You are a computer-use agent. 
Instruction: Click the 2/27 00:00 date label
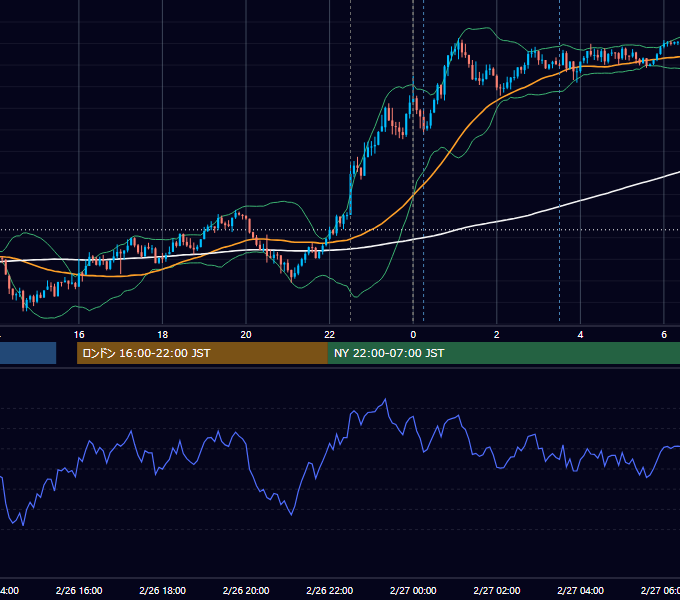413,590
